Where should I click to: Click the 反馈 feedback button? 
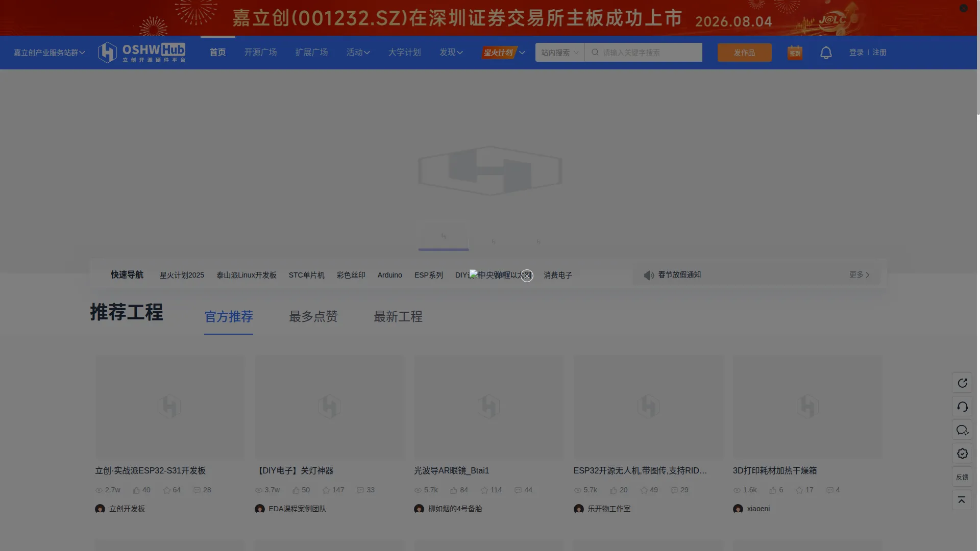(962, 477)
